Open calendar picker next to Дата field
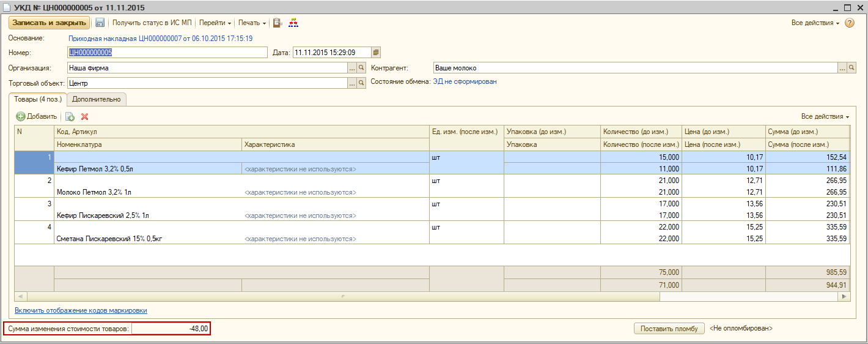868x344 pixels. click(376, 53)
